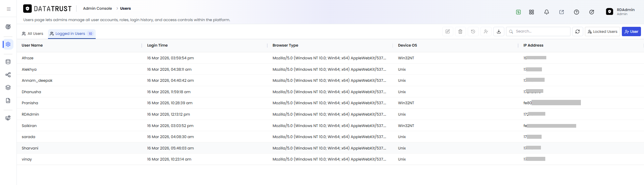644x185 pixels.
Task: Select the RDAdmin row in user table
Action: tap(330, 114)
